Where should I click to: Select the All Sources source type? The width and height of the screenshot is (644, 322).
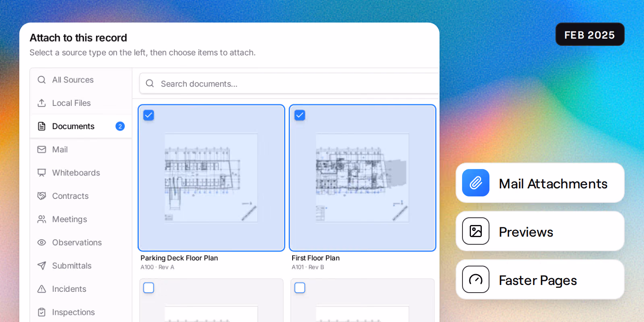click(81, 80)
